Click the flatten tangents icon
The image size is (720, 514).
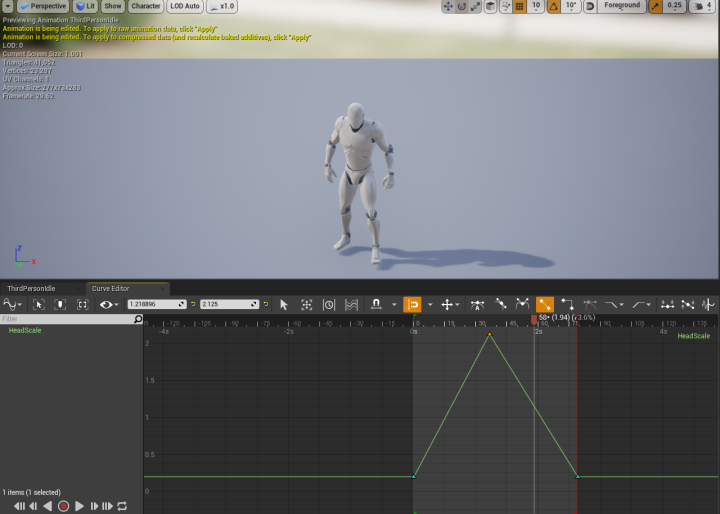[x=667, y=304]
